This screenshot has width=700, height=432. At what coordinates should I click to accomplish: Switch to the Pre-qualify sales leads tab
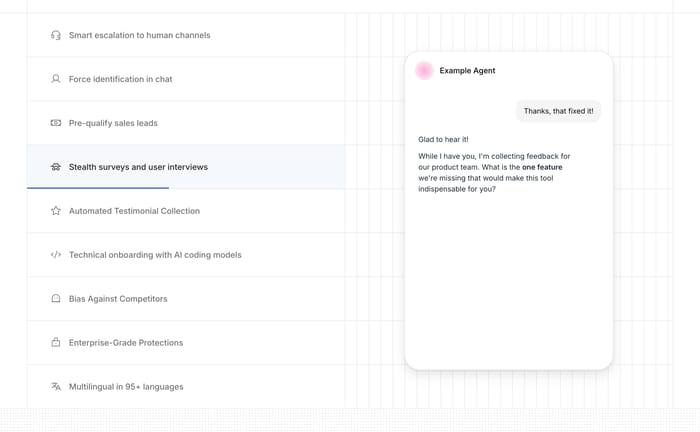[x=186, y=123]
